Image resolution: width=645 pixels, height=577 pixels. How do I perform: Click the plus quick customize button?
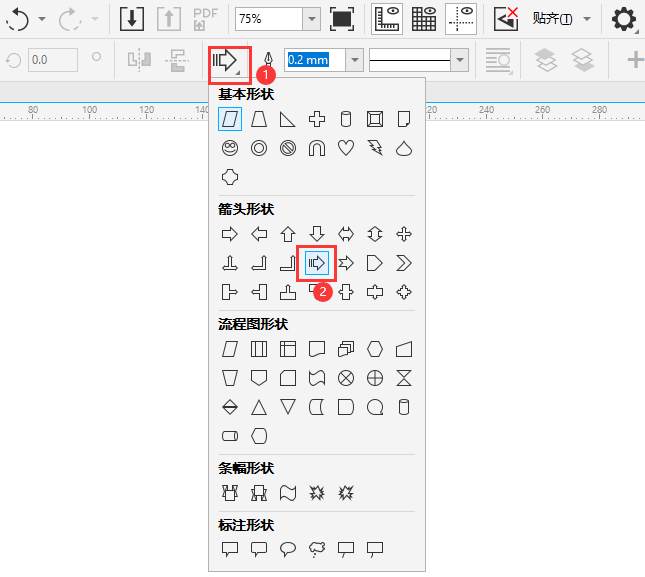(x=635, y=60)
